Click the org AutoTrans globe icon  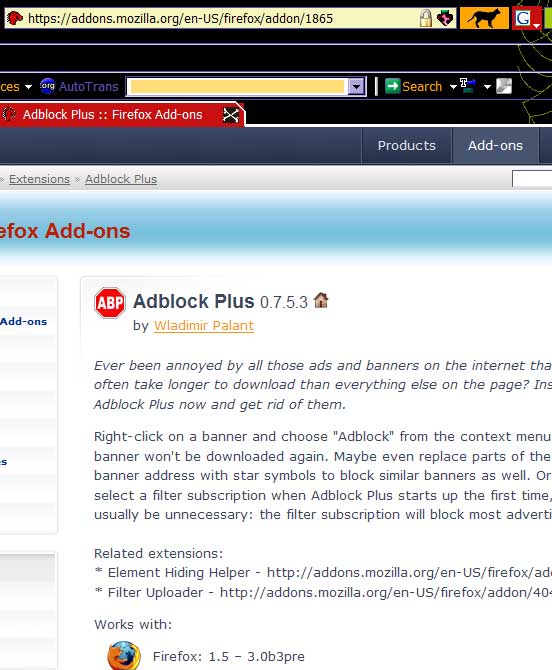pyautogui.click(x=47, y=86)
